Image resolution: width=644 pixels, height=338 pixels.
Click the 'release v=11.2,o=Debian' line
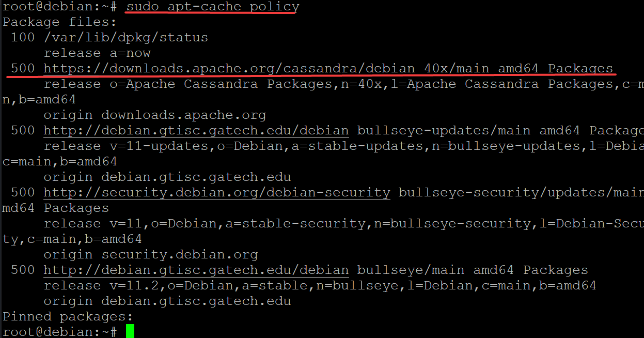pos(320,285)
